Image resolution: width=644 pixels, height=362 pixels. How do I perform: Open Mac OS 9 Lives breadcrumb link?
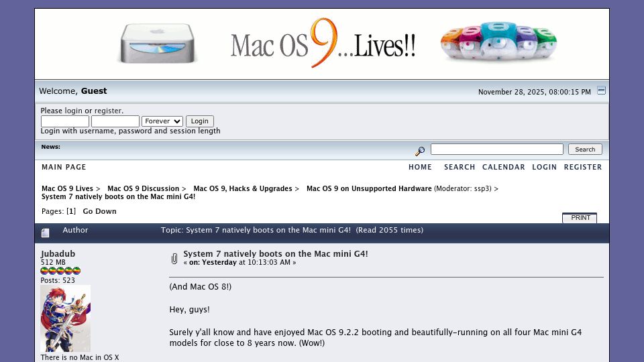67,188
